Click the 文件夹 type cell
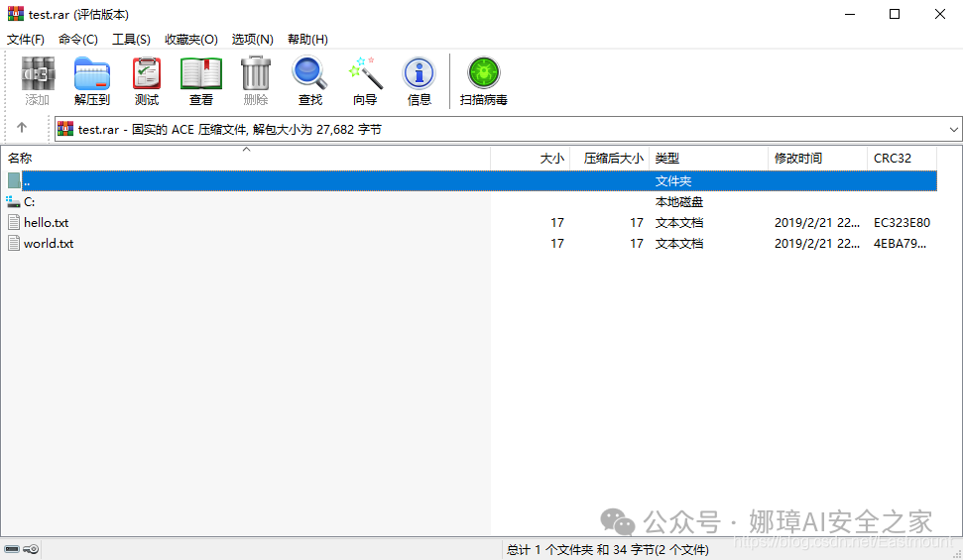This screenshot has height=560, width=963. pos(673,180)
